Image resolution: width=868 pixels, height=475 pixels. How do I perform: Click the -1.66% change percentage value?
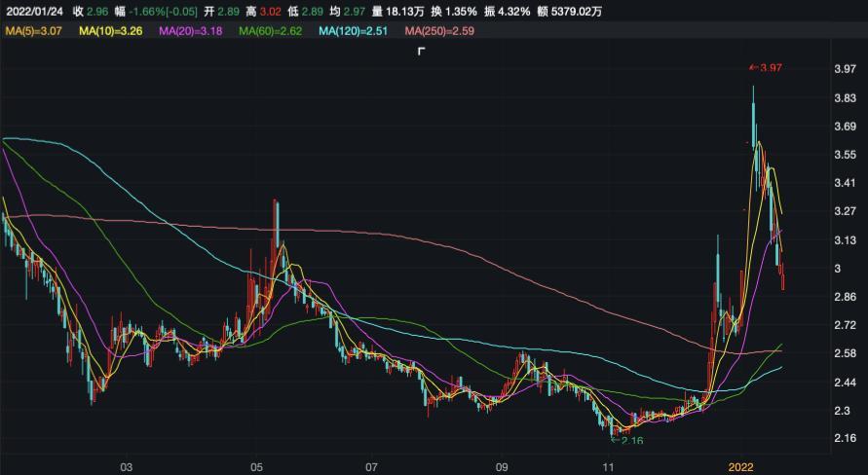click(147, 11)
